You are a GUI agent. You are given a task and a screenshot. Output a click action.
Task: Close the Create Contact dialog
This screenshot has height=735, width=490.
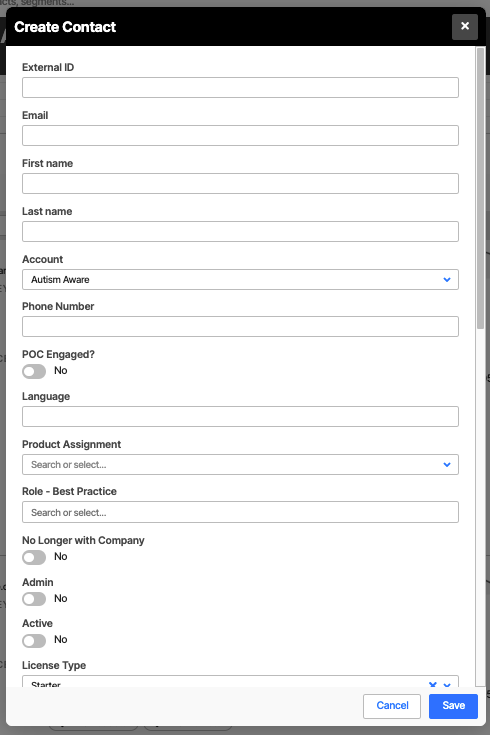pyautogui.click(x=465, y=27)
